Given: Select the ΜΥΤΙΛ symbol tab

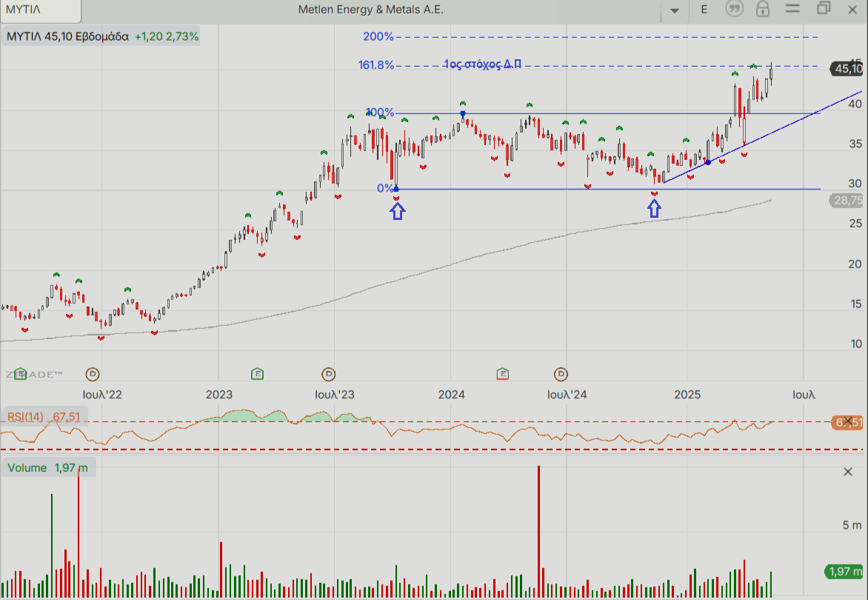Looking at the screenshot, I should [x=41, y=10].
